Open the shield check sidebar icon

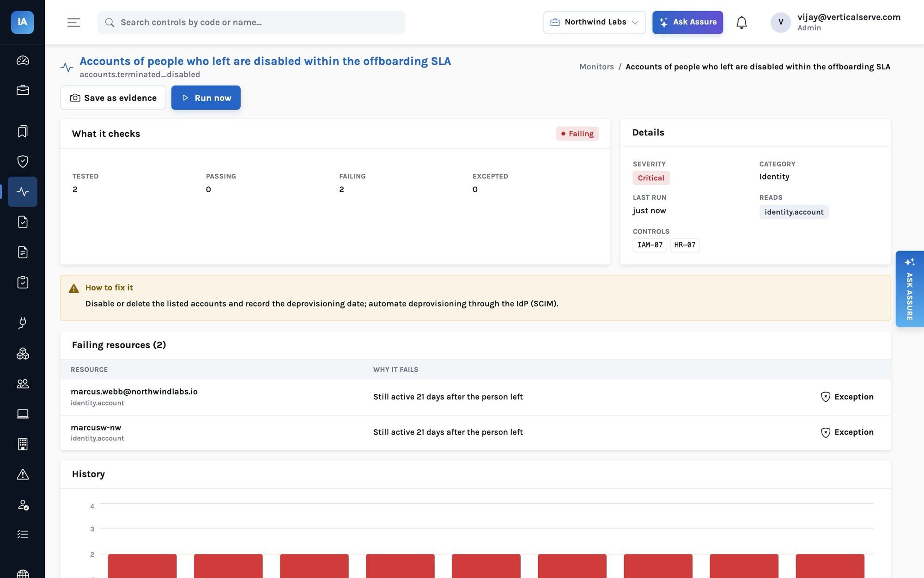pos(23,161)
